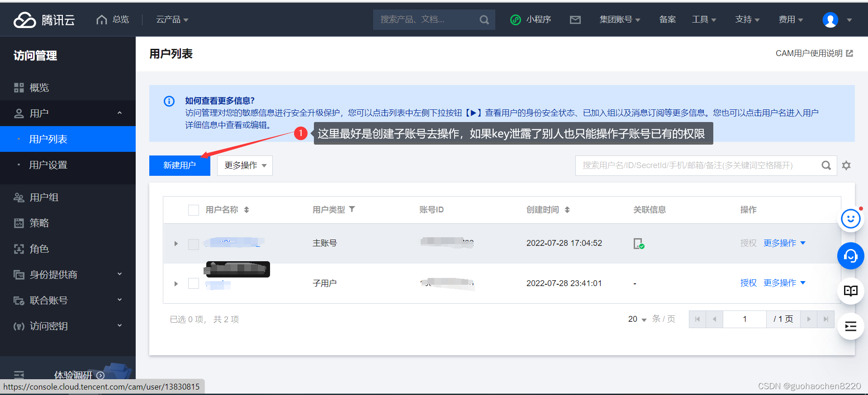Filter by 用户类型 funnel icon
This screenshot has width=868, height=395.
(352, 209)
